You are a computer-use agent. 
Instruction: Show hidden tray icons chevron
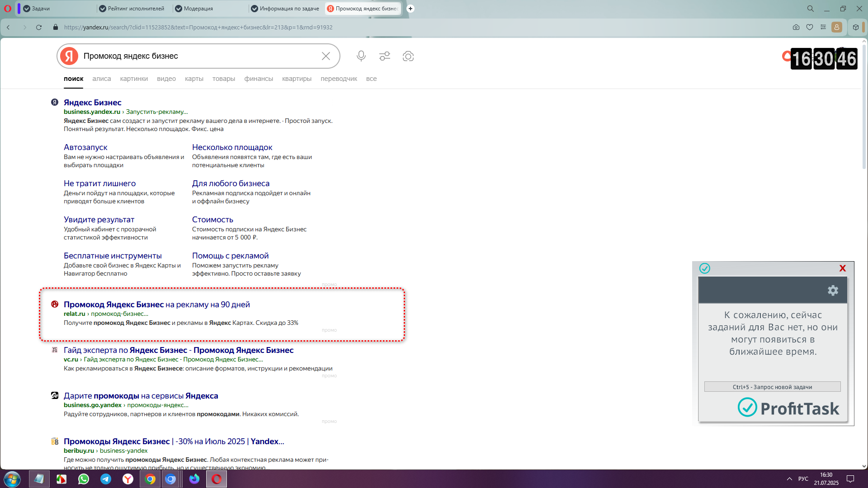coord(789,479)
